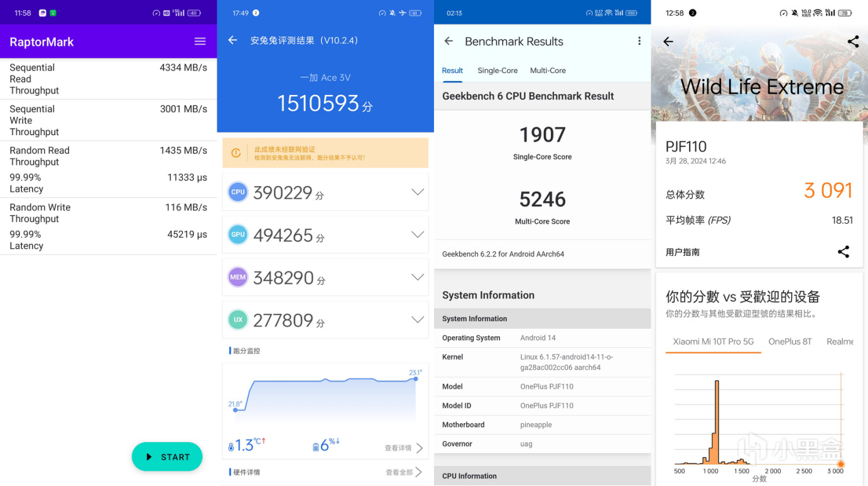Start the RaptorMark benchmark with START
Image resolution: width=868 pixels, height=486 pixels.
tap(167, 457)
